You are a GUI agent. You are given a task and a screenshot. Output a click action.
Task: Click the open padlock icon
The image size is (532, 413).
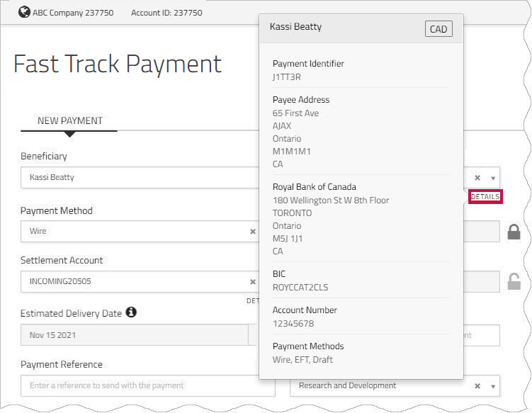click(514, 281)
